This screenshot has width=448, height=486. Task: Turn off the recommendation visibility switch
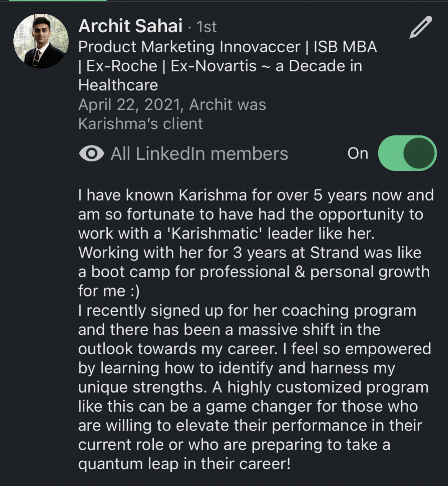point(407,153)
